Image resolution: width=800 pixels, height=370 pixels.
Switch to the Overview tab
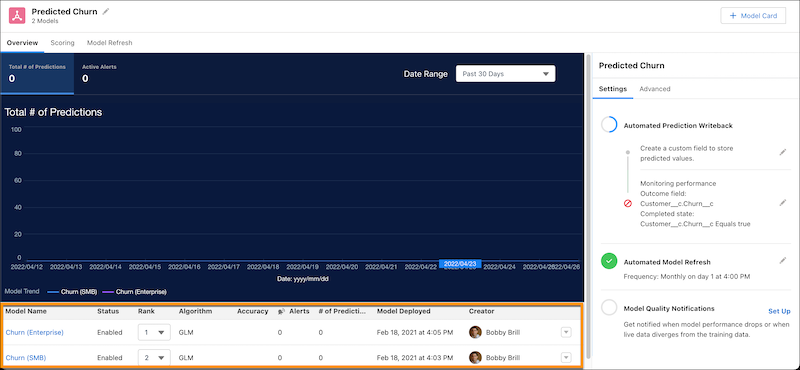(22, 43)
